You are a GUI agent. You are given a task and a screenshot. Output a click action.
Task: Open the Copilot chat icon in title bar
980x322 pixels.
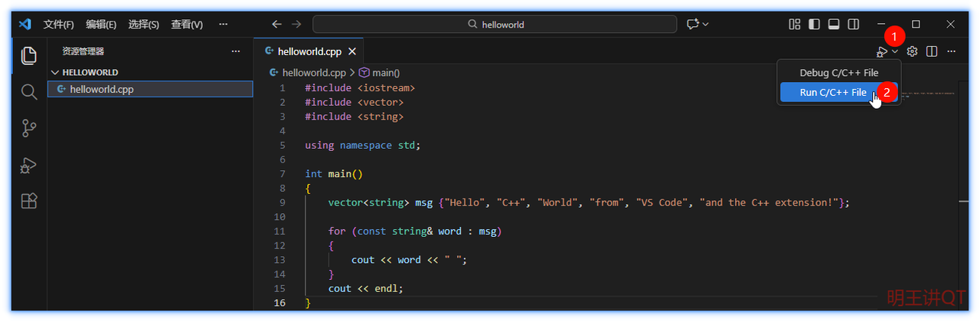point(693,24)
